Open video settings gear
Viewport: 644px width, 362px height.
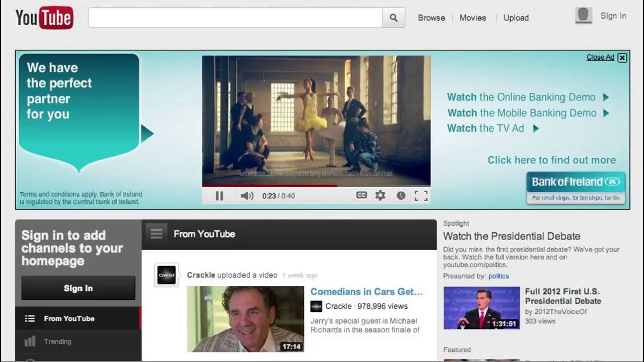pyautogui.click(x=380, y=195)
